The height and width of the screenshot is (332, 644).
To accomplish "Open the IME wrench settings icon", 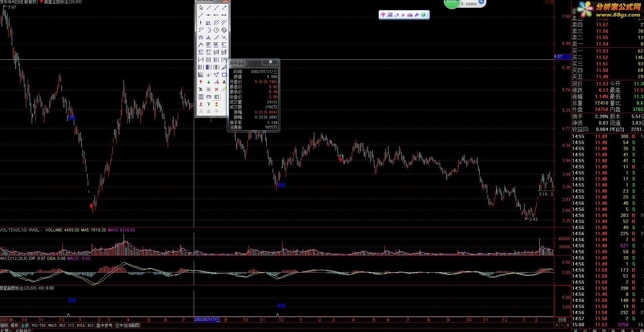I will [x=417, y=15].
